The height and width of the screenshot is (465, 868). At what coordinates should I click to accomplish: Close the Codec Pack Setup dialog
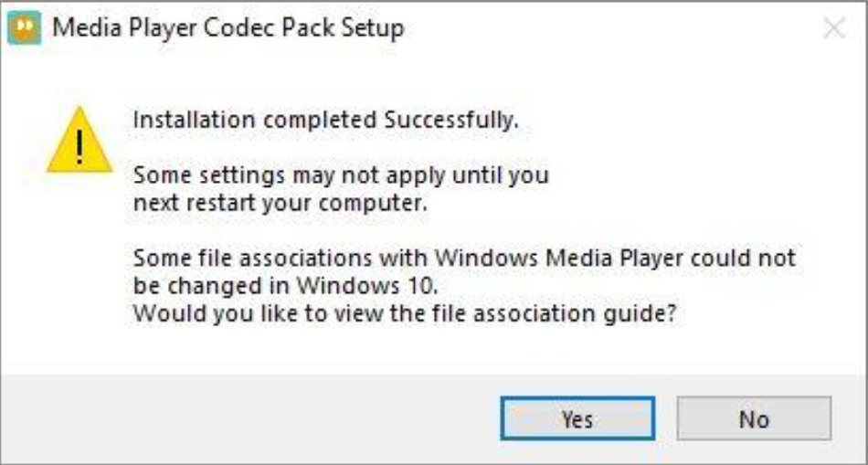[833, 27]
